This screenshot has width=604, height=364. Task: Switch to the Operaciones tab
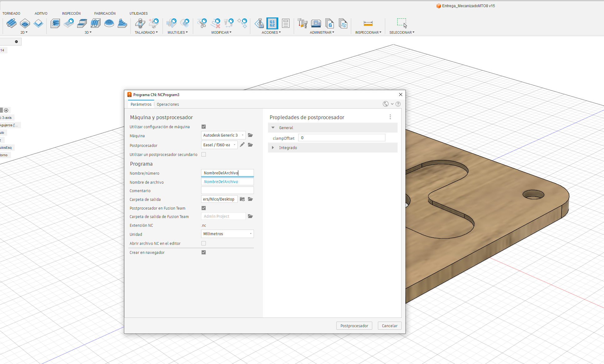pyautogui.click(x=168, y=104)
